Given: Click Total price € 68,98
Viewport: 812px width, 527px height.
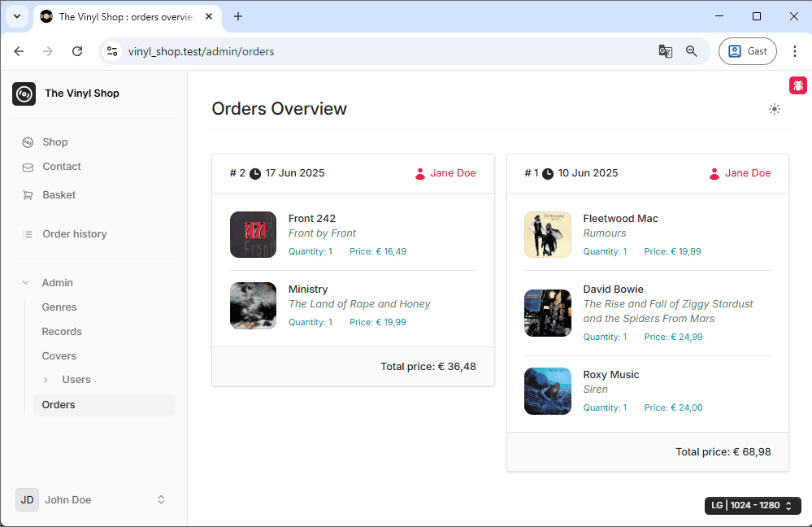Looking at the screenshot, I should point(723,452).
